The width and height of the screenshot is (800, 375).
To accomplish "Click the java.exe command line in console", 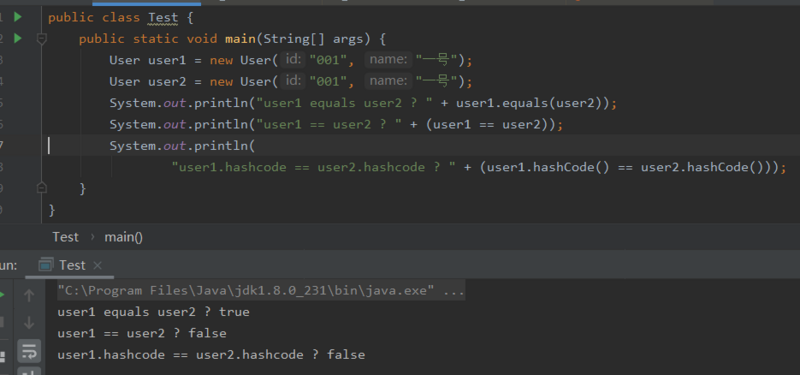I will tap(261, 291).
